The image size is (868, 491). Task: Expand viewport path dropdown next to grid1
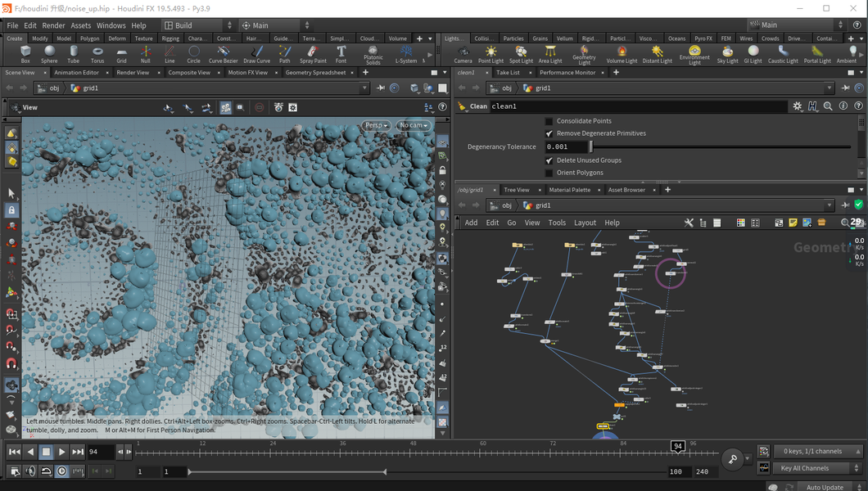click(x=364, y=88)
